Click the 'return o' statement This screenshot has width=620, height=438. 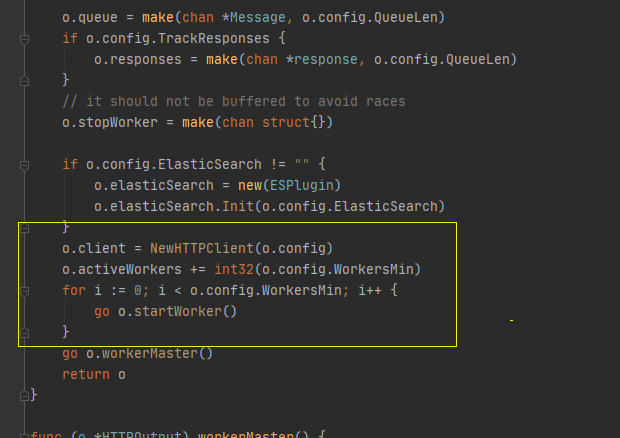coord(94,374)
